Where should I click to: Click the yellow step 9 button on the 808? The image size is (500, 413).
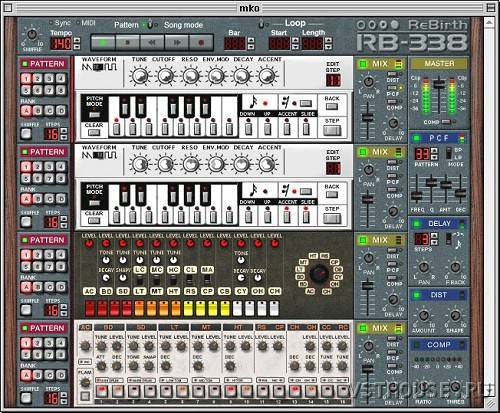coord(188,308)
